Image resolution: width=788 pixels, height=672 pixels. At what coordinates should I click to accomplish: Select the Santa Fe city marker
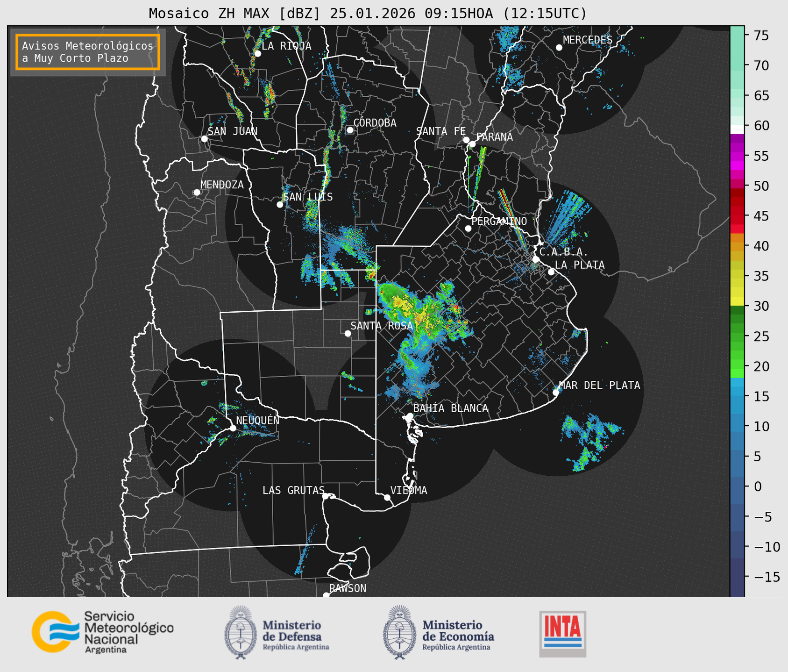click(x=466, y=140)
